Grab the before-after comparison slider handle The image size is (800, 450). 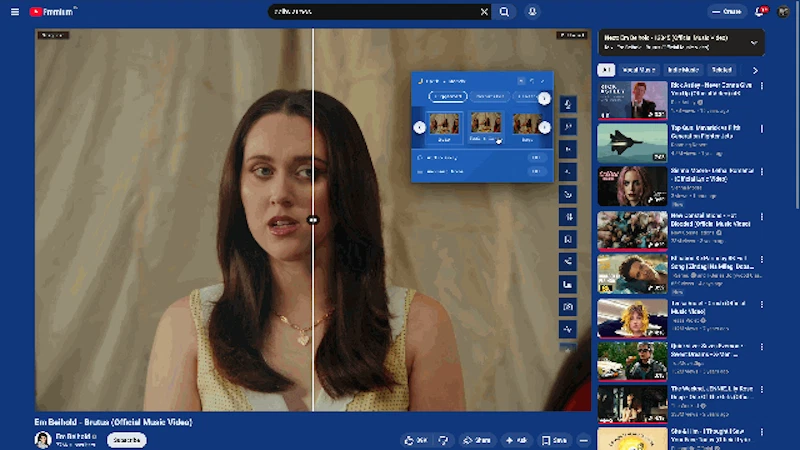[313, 220]
